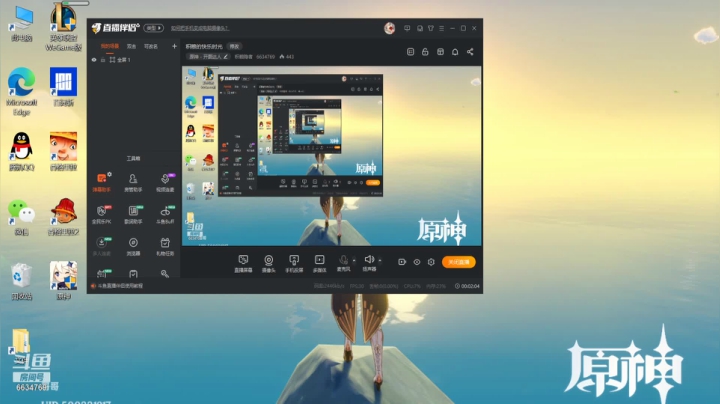The image size is (720, 404).
Task: Open the download tool with NEW badge
Action: pos(101,246)
